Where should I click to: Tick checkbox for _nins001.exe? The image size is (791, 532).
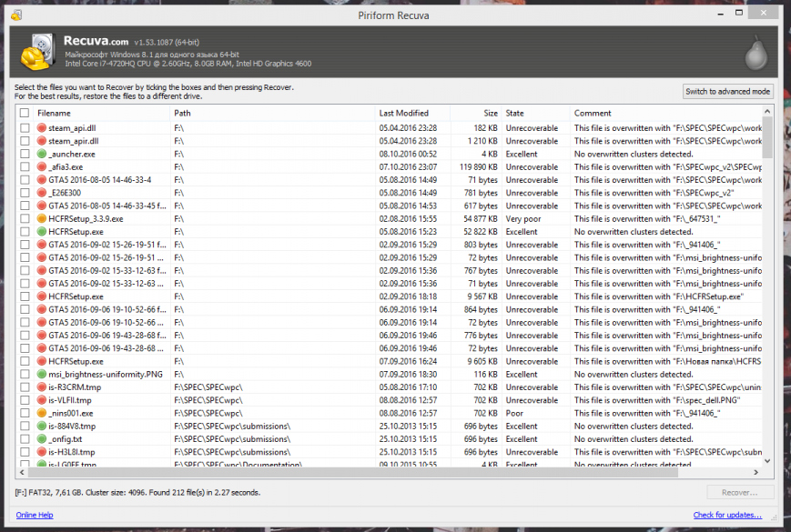coord(25,413)
